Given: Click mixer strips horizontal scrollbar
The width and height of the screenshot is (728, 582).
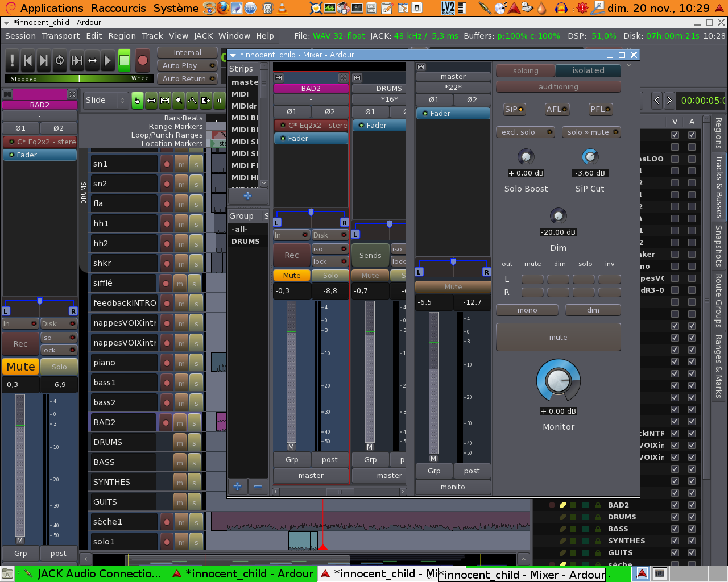Looking at the screenshot, I should [x=340, y=492].
